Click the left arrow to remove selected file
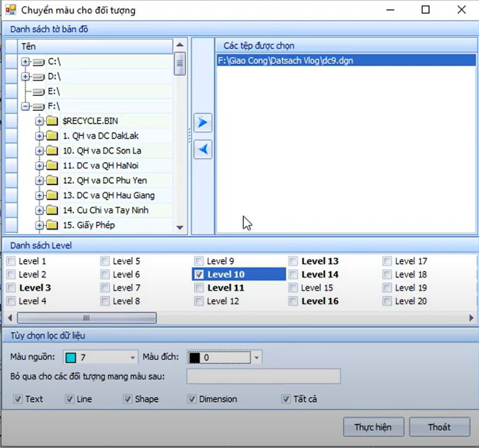This screenshot has height=448, width=479. click(x=202, y=149)
